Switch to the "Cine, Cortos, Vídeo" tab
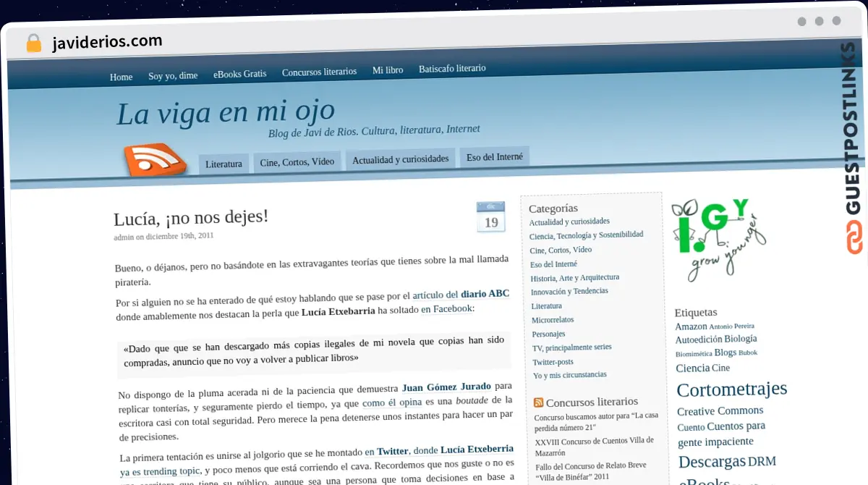The width and height of the screenshot is (868, 485). [297, 161]
